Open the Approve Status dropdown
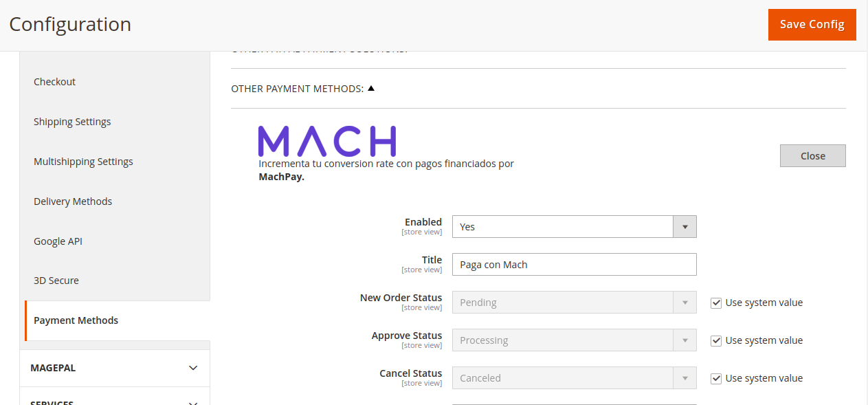Viewport: 868px width, 405px height. click(x=574, y=340)
